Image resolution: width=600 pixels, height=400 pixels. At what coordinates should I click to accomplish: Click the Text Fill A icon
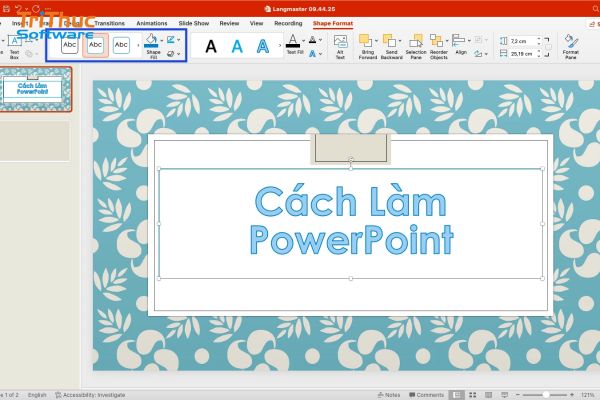(x=293, y=40)
